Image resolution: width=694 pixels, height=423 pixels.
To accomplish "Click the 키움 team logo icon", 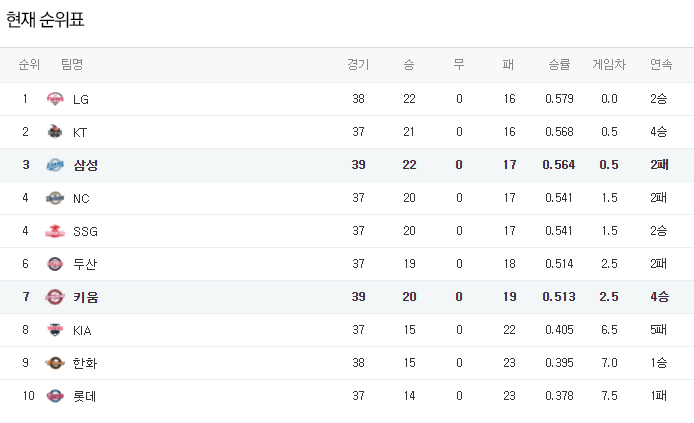I will (x=55, y=297).
